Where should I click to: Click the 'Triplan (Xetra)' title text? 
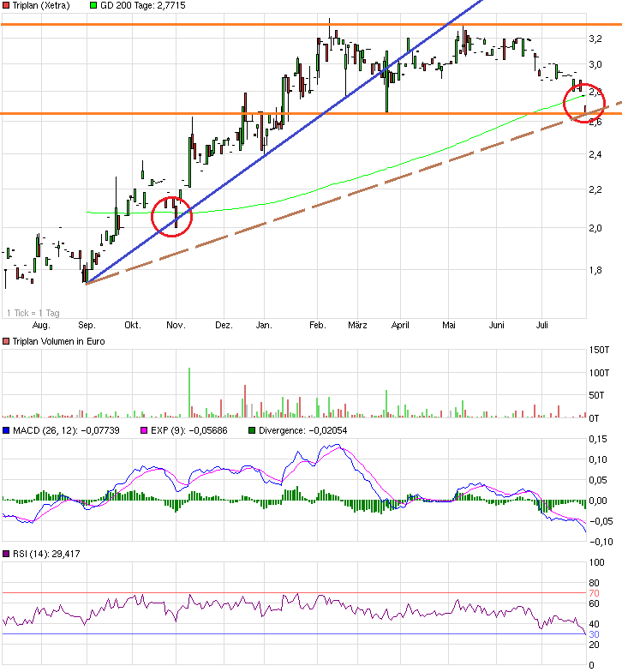pyautogui.click(x=44, y=5)
